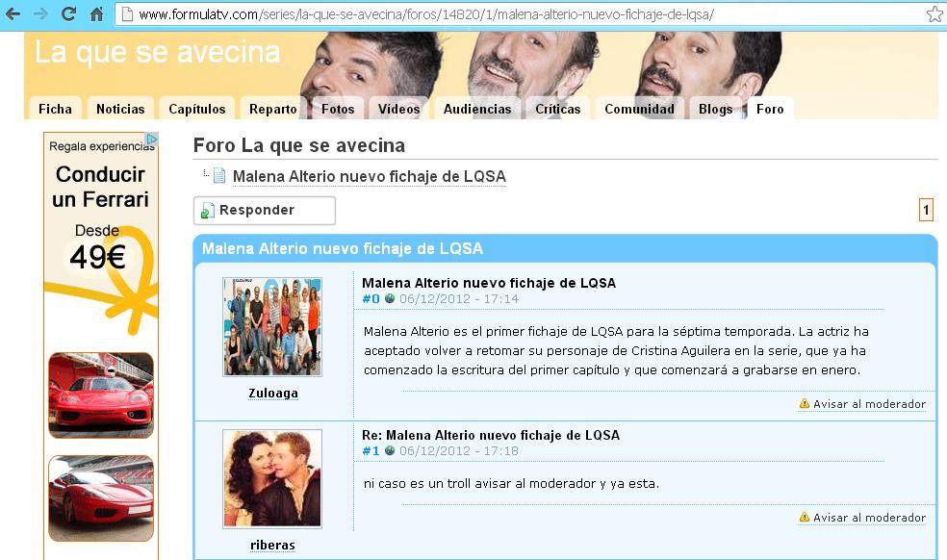Image resolution: width=947 pixels, height=560 pixels.
Task: Click the globe icon beside post #0
Action: (390, 298)
